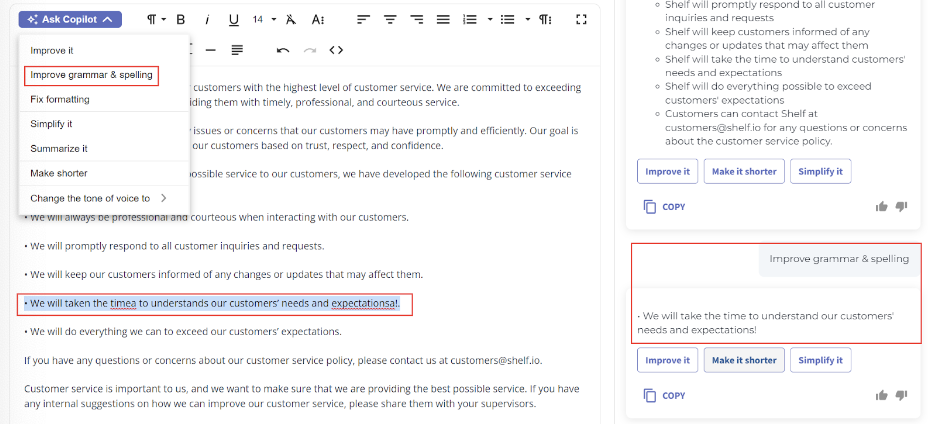Click the customers@shelf.io address in the editor
The width and height of the screenshot is (928, 424).
point(495,360)
